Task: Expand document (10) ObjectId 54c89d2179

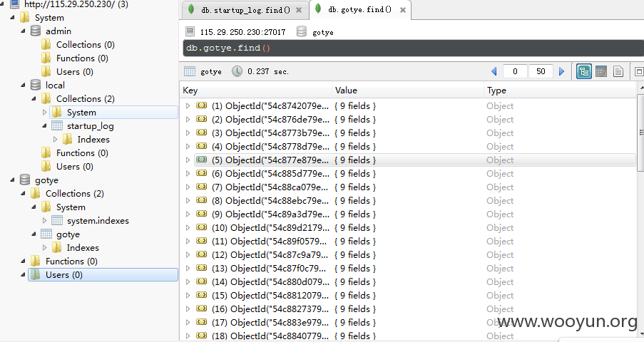Action: (x=188, y=228)
